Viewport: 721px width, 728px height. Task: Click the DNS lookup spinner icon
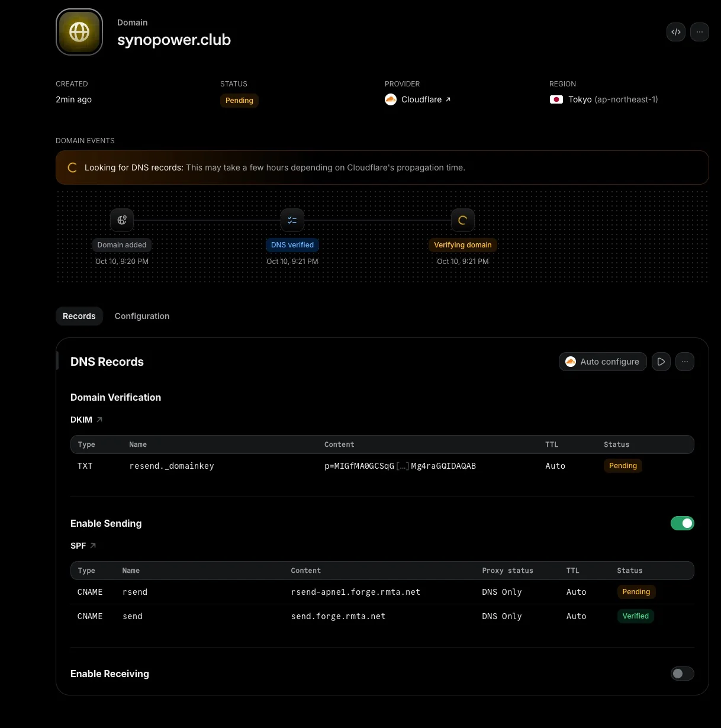tap(72, 167)
